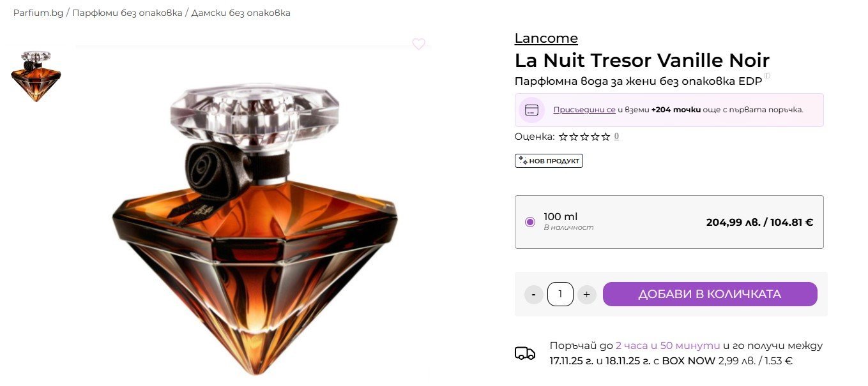Click the review count next to stars
The height and width of the screenshot is (386, 868).
click(x=616, y=137)
